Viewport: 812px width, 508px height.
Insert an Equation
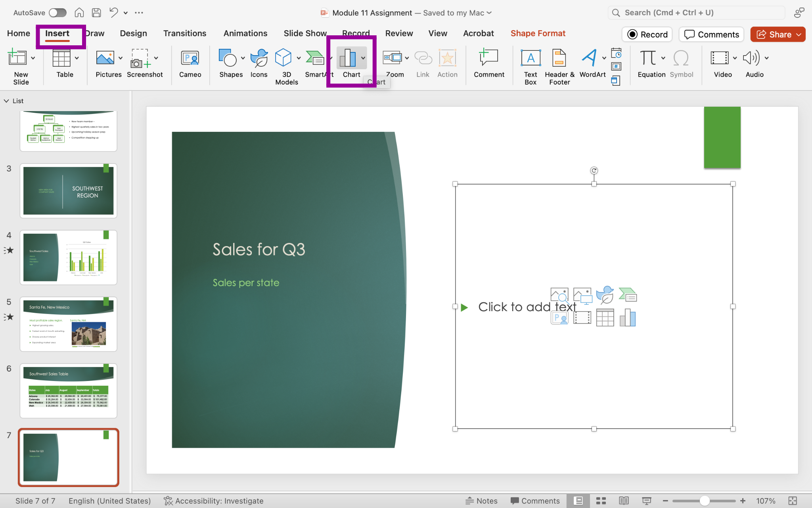click(x=648, y=58)
